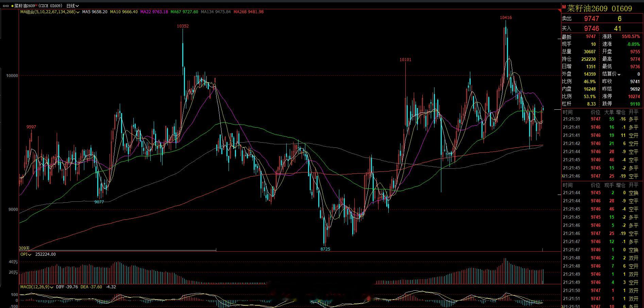
Task: Click the link chain icon beside 菜籽油2609
Action: [6, 6]
